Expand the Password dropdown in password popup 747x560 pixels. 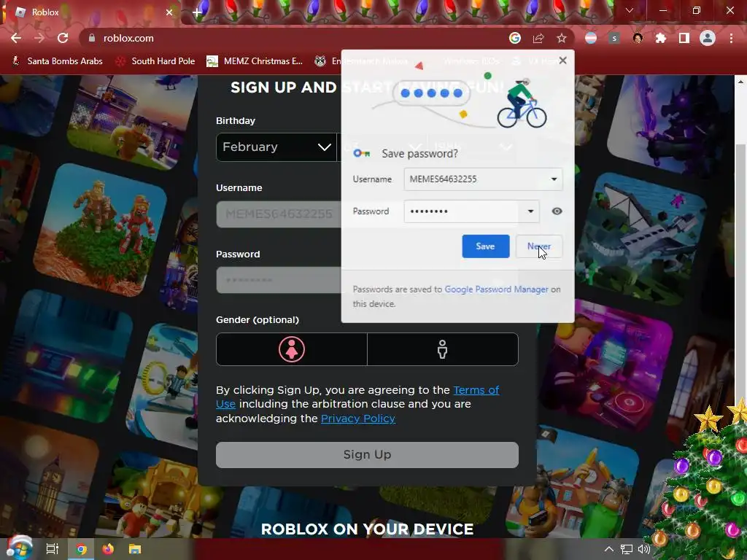tap(530, 211)
